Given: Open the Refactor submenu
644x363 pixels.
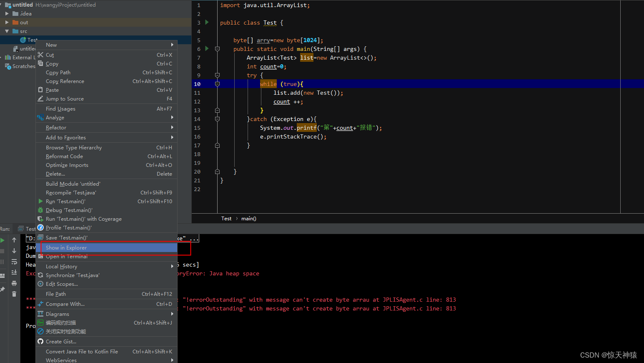Looking at the screenshot, I should (106, 127).
